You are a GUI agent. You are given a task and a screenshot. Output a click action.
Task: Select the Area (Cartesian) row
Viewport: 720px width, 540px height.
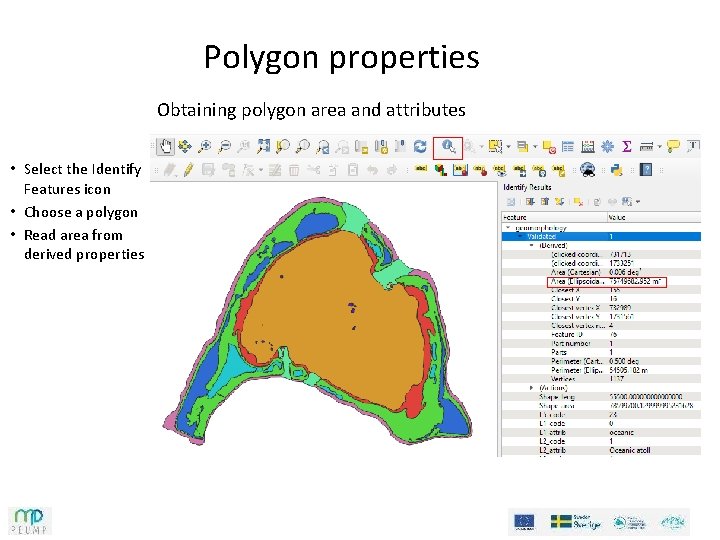click(601, 272)
